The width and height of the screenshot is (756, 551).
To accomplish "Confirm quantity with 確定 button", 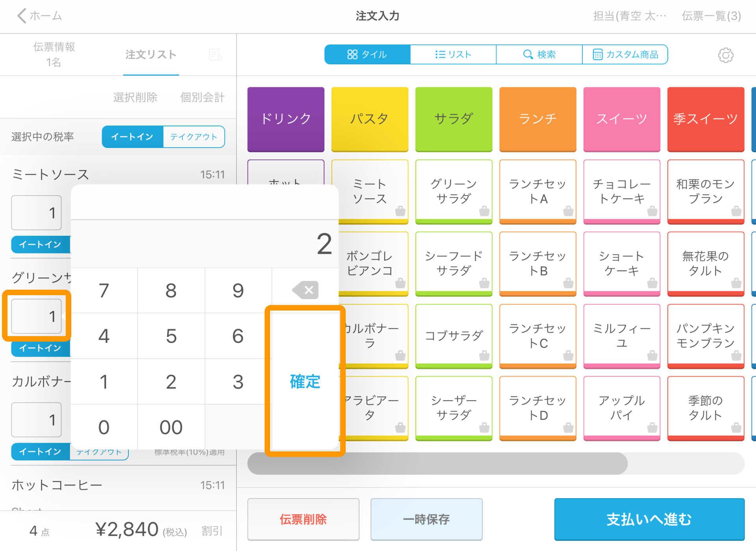I will tap(305, 381).
